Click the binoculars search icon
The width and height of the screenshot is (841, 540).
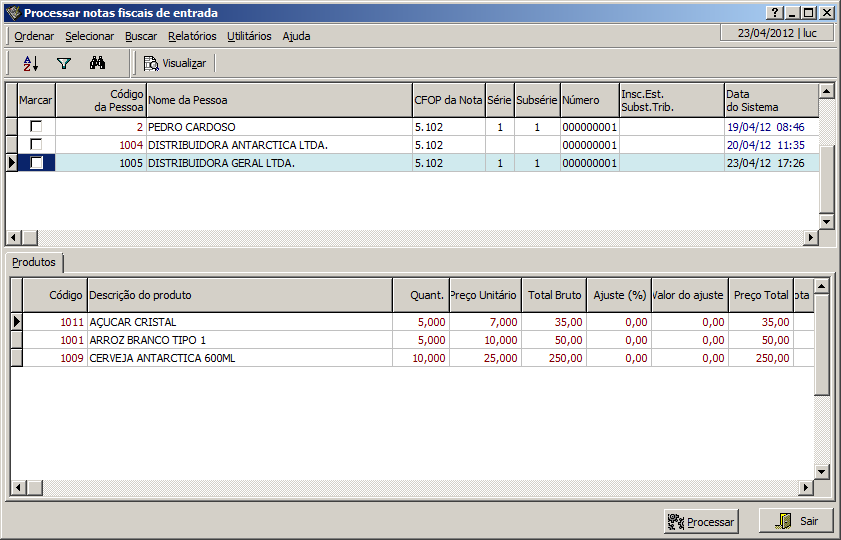click(97, 63)
